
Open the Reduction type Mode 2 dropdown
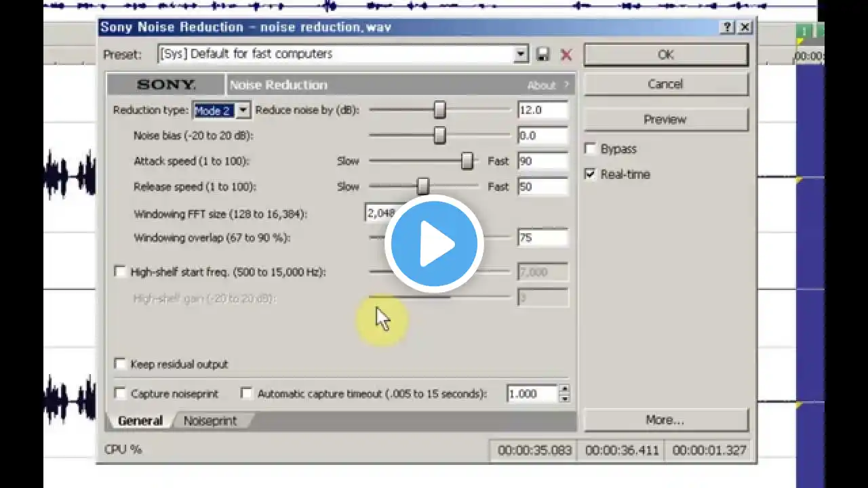242,110
